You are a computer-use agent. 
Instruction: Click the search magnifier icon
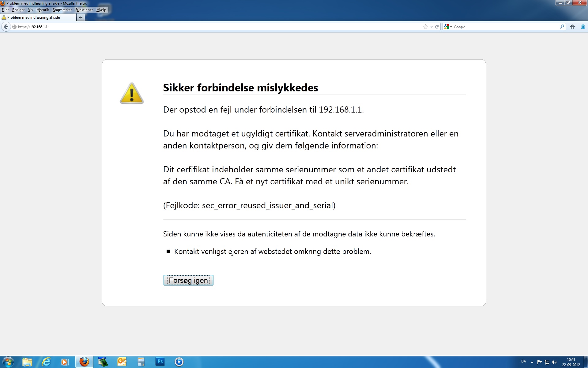(x=562, y=27)
